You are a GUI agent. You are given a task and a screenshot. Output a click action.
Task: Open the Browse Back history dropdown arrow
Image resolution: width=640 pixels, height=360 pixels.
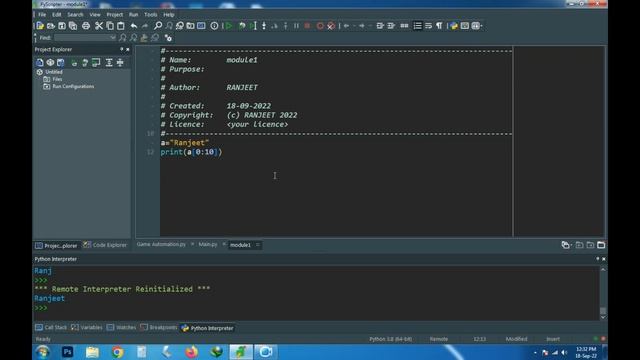pyautogui.click(x=354, y=26)
